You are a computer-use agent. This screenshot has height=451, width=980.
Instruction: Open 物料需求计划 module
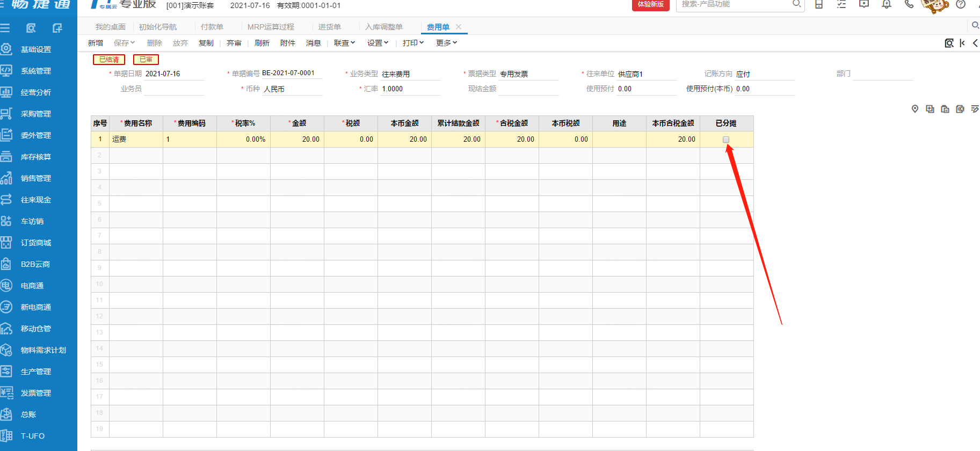coord(43,350)
